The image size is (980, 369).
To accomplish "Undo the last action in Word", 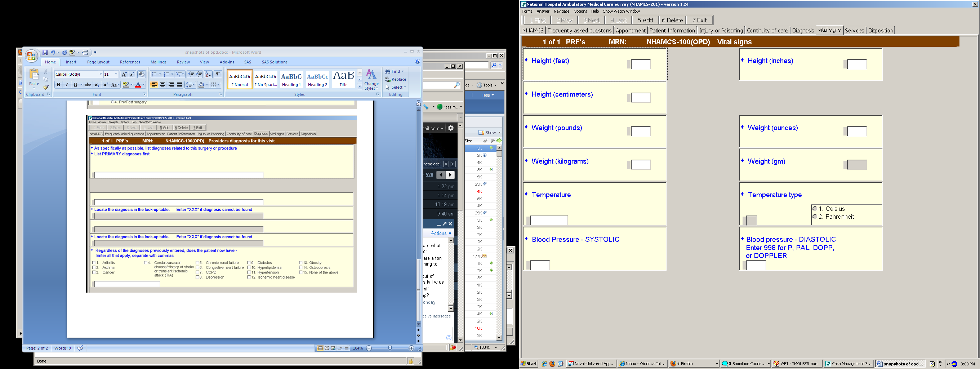I will pyautogui.click(x=53, y=53).
